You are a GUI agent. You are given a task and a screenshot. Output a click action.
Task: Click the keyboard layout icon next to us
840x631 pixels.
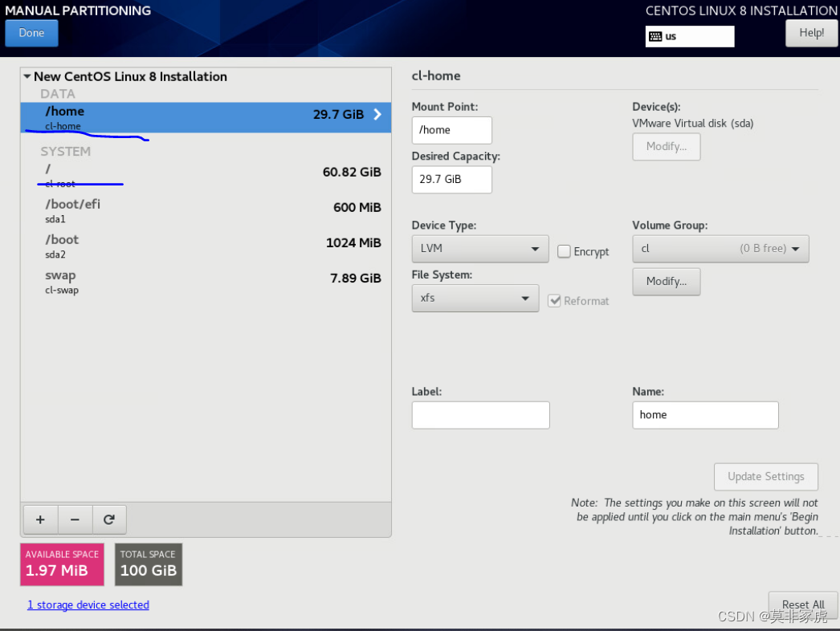pyautogui.click(x=655, y=36)
